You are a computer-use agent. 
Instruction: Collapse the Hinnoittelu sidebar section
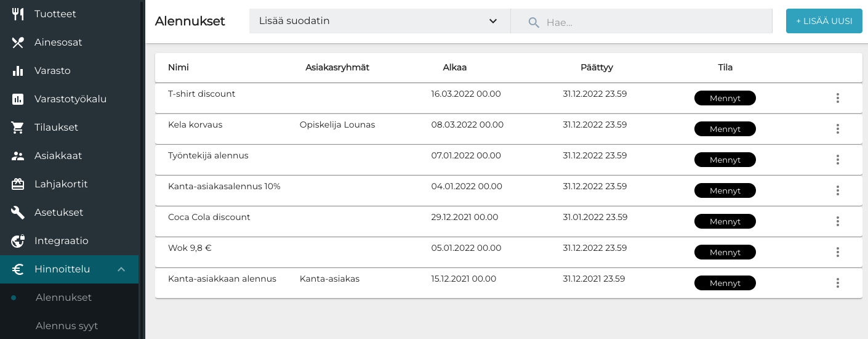(121, 269)
